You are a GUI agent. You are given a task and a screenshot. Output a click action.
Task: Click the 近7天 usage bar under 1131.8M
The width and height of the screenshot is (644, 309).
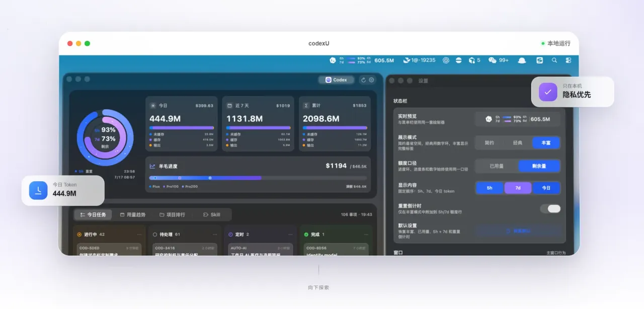[258, 128]
